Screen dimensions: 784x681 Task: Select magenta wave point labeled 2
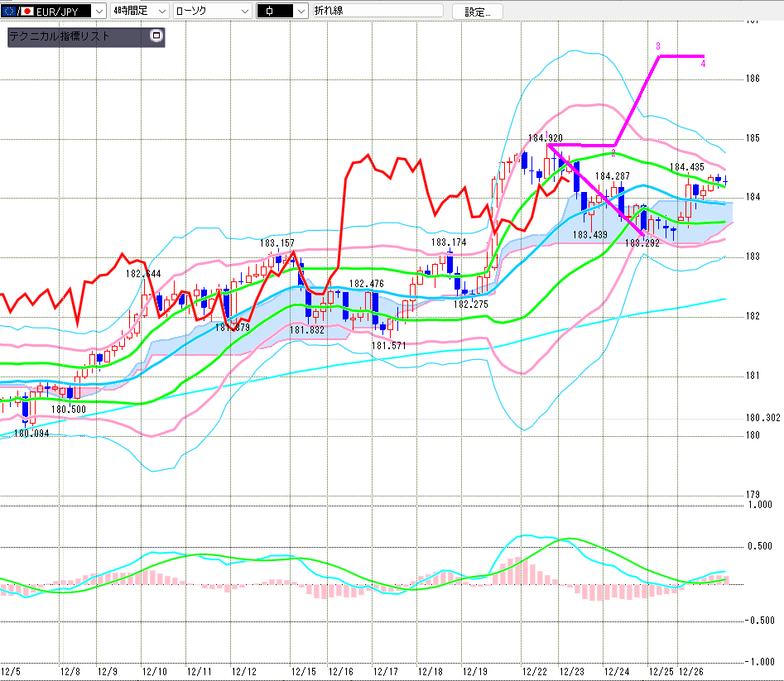click(613, 153)
